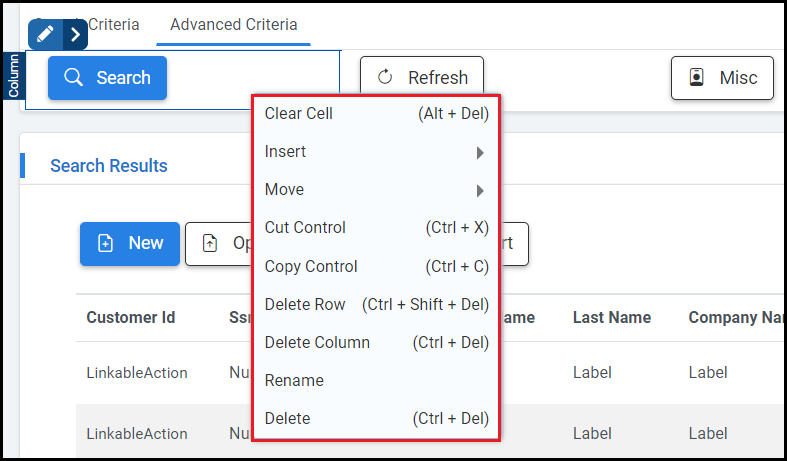Click the New document plus icon
Screen dimensions: 787x461
pos(105,243)
